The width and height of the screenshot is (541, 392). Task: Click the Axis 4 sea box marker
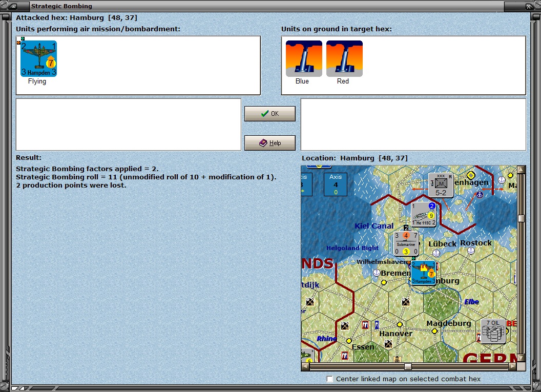(x=336, y=184)
